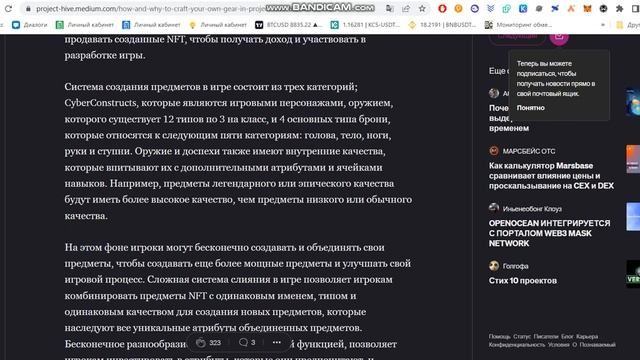
Task: Reload the page with the refresh icon
Action: click(8, 9)
